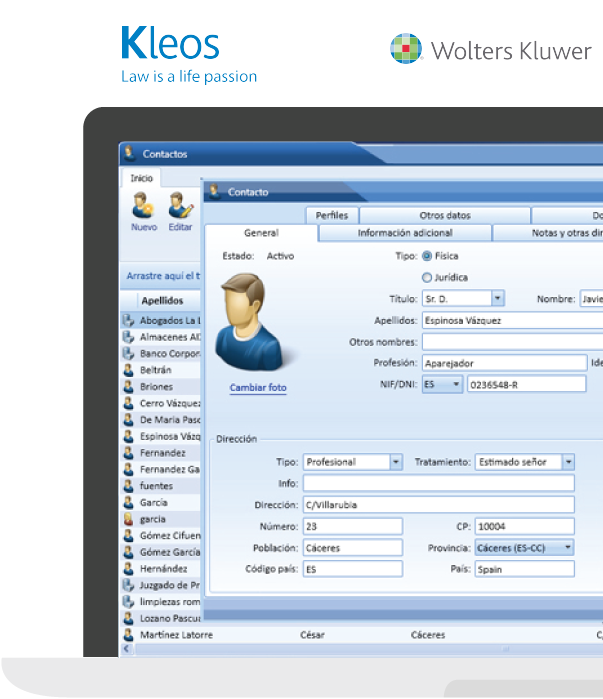Image resolution: width=603 pixels, height=699 pixels.
Task: Click the Contactos window title icon
Action: click(130, 154)
